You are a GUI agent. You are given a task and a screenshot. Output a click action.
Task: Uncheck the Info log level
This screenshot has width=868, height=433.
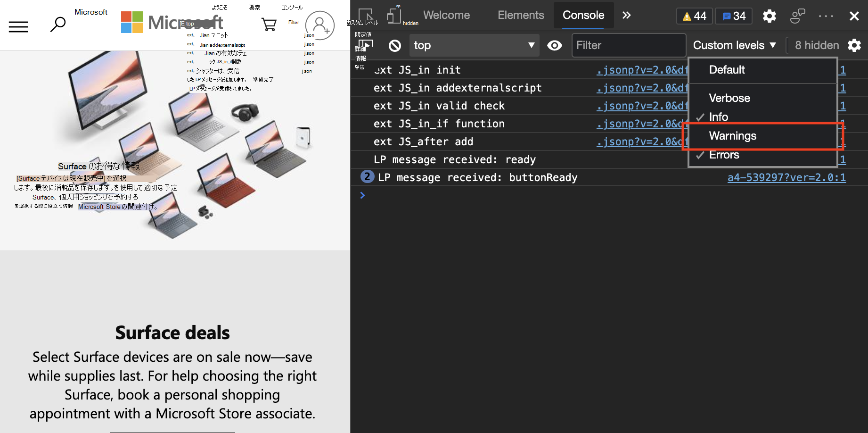coord(762,117)
